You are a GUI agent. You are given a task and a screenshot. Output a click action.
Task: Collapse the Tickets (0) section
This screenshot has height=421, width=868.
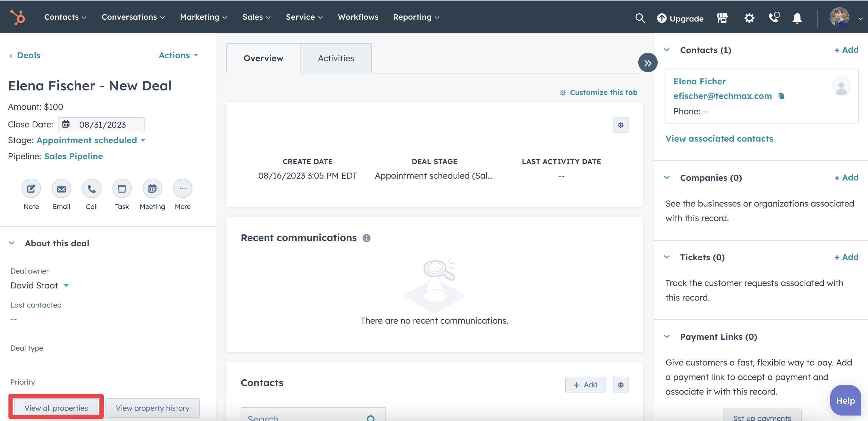coord(666,257)
